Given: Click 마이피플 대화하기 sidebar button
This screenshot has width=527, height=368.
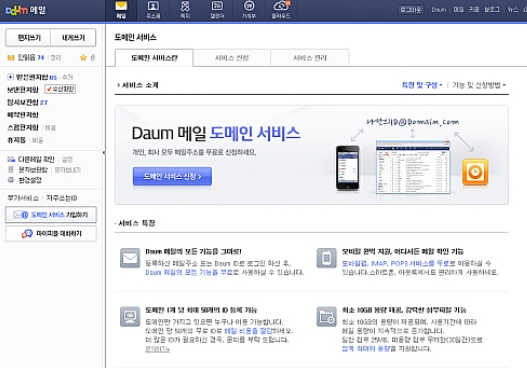Looking at the screenshot, I should [51, 234].
